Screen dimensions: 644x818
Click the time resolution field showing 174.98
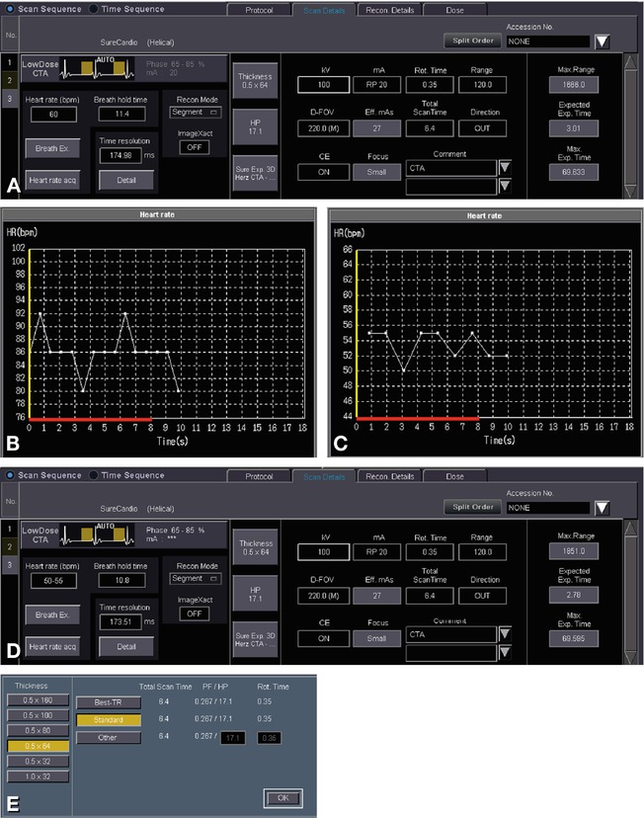click(x=121, y=154)
